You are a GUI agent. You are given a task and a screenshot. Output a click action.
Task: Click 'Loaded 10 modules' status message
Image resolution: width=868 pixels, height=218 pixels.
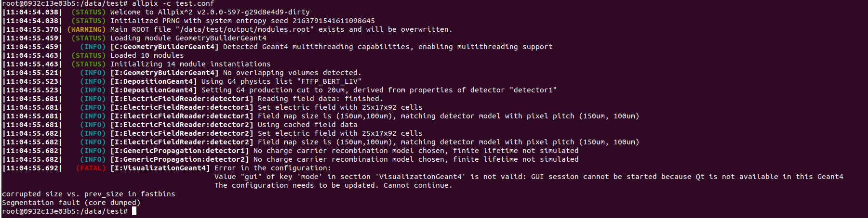(147, 55)
